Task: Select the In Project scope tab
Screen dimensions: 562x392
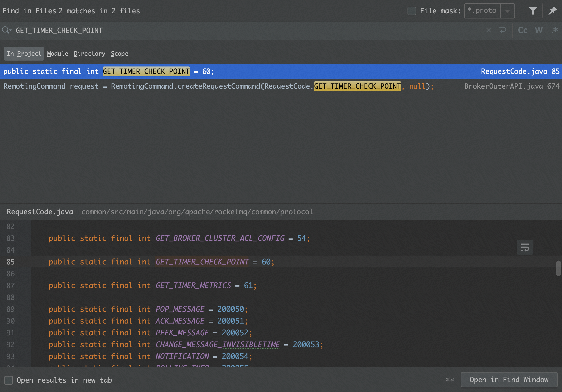Action: [24, 53]
